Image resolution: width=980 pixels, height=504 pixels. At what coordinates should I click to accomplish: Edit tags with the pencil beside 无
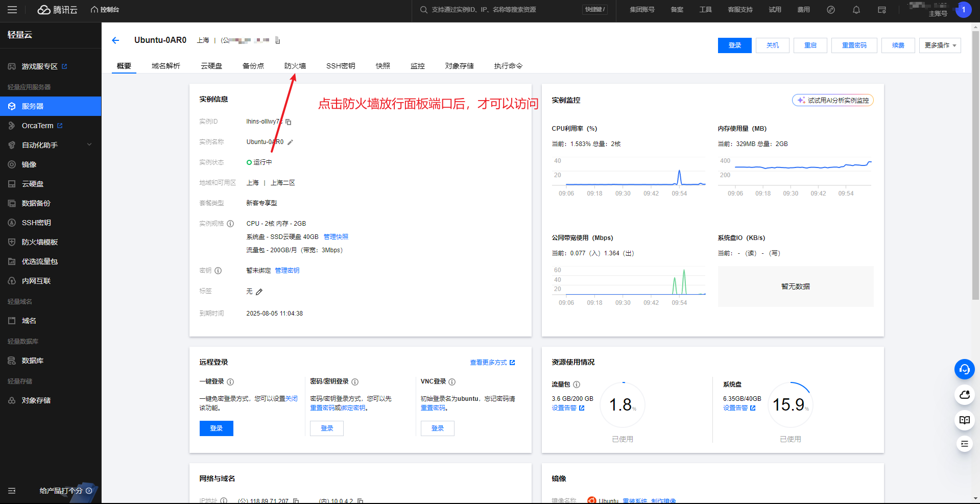click(x=259, y=292)
